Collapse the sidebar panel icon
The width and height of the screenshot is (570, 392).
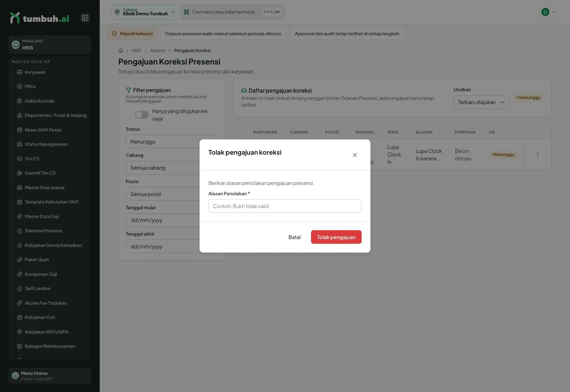pos(85,18)
